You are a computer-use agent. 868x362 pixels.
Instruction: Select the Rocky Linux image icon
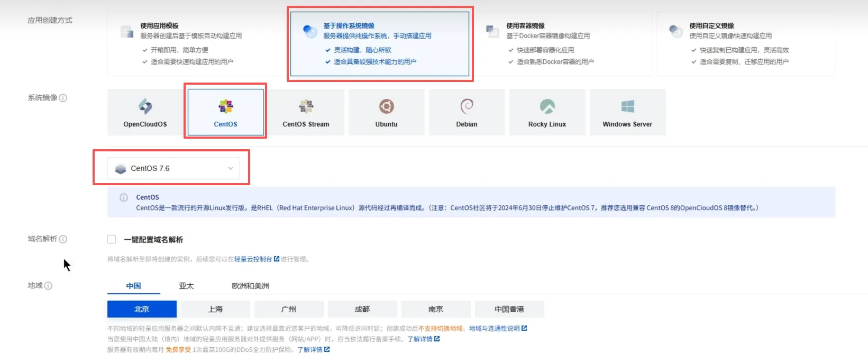tap(547, 106)
